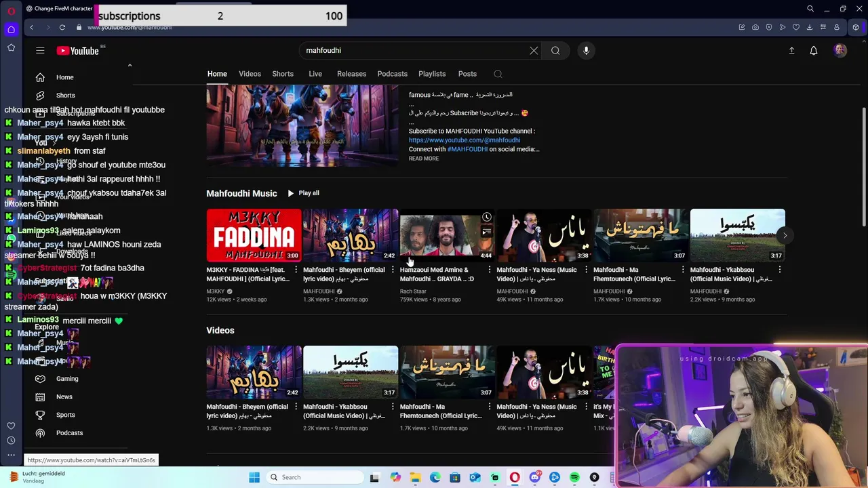This screenshot has height=488, width=868.
Task: Play the M3KKY FADDINA thumbnail
Action: tap(254, 235)
